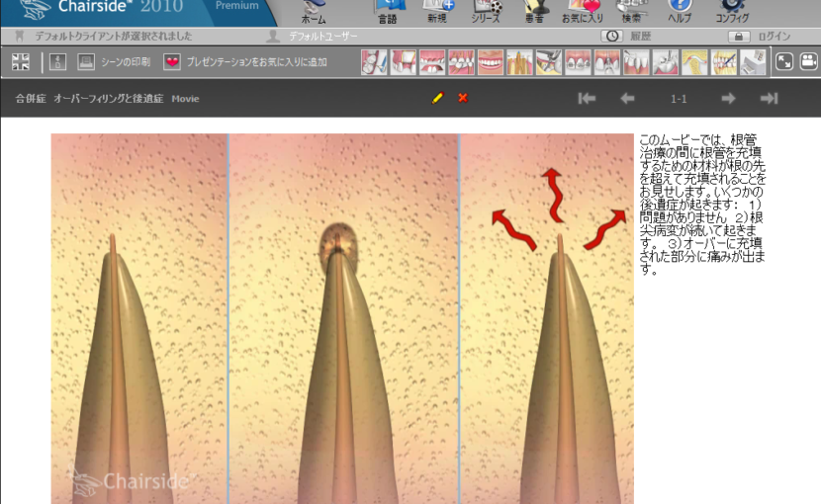The width and height of the screenshot is (821, 504).
Task: Open the ヘルプ help menu
Action: (681, 12)
